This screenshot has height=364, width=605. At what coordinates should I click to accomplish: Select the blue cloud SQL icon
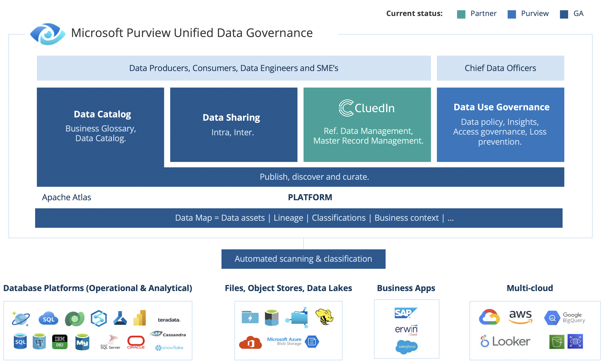pyautogui.click(x=48, y=318)
